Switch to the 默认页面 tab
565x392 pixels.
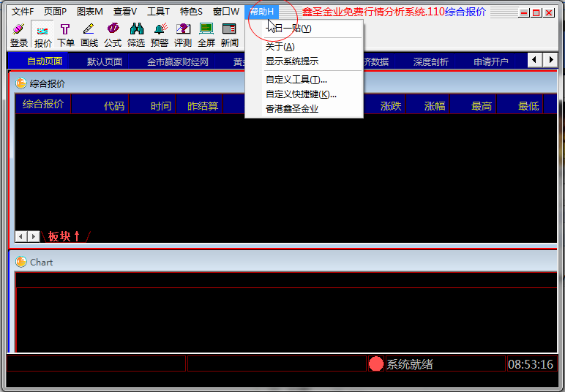pos(105,61)
